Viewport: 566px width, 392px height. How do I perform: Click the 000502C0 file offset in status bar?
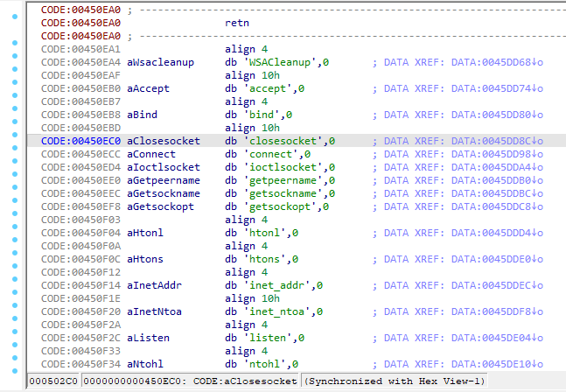coord(51,381)
